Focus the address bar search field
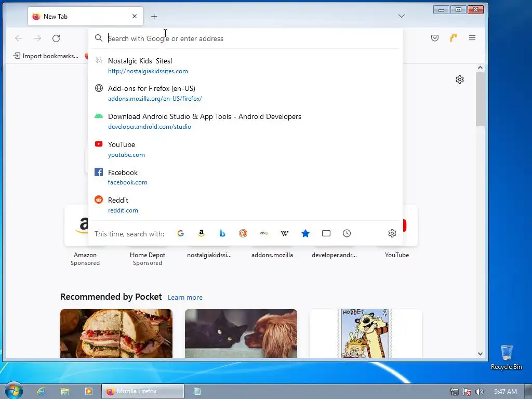 click(245, 38)
